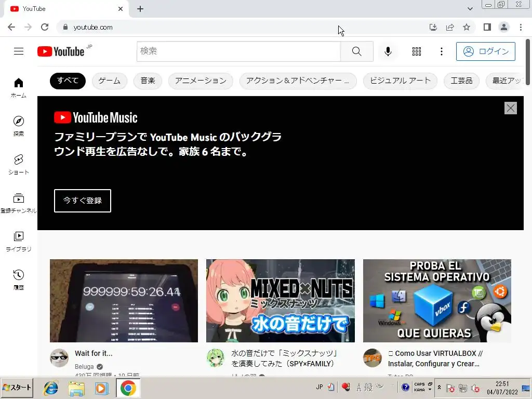
Task: Select the アニメーション filter chip
Action: click(201, 81)
